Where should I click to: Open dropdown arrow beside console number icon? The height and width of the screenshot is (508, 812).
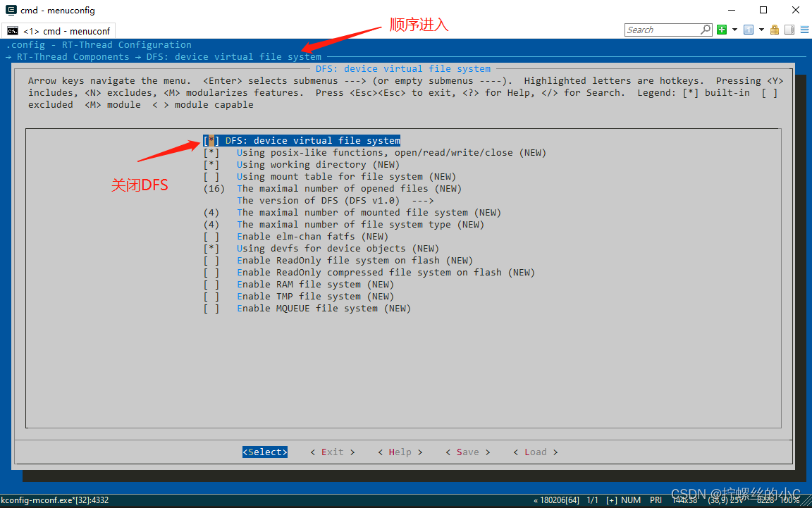pos(761,30)
